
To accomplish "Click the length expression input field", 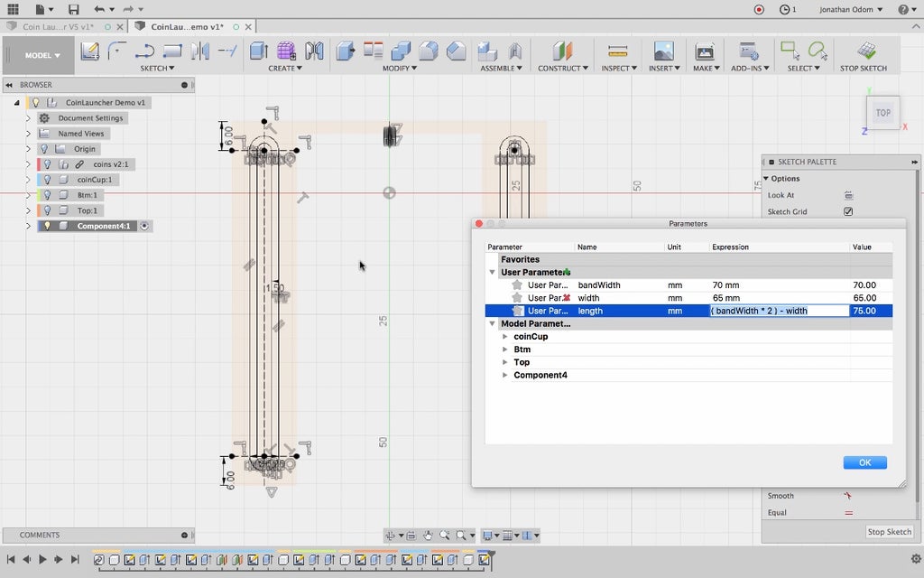I will click(779, 311).
